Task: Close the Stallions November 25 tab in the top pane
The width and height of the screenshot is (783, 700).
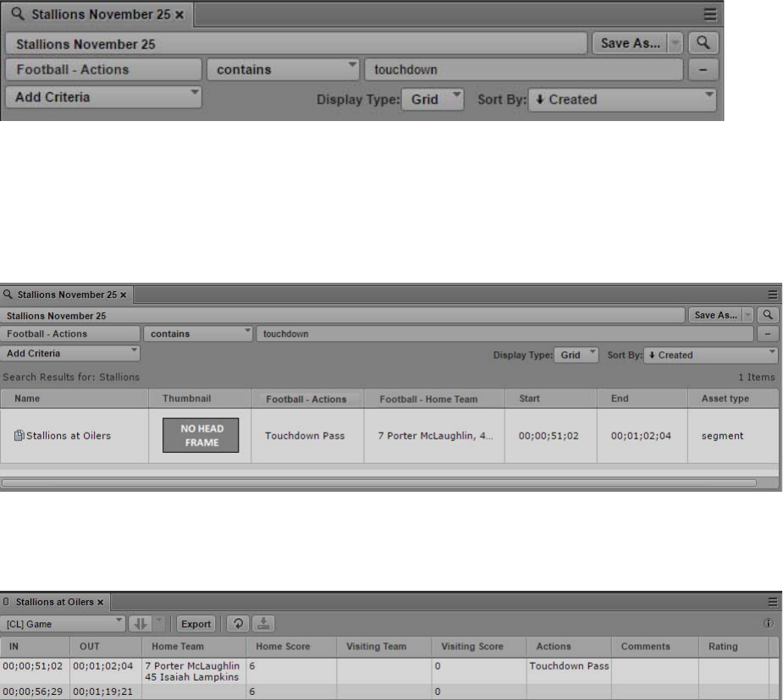Action: (x=179, y=14)
